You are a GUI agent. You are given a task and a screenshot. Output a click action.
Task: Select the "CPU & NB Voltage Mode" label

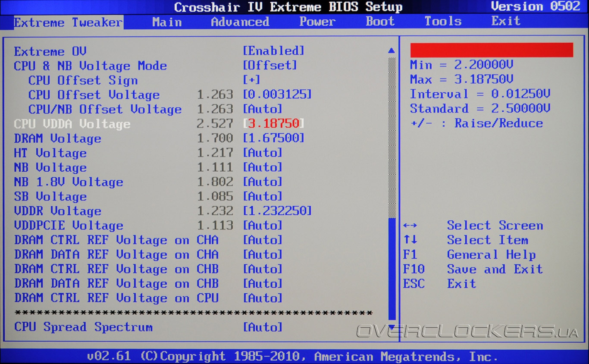[x=90, y=66]
